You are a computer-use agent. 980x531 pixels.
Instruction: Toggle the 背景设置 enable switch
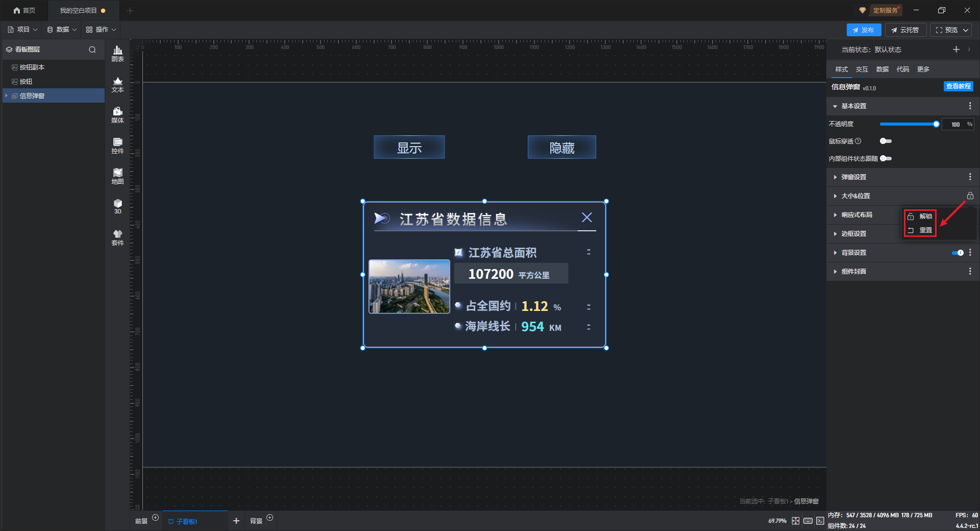pos(958,253)
